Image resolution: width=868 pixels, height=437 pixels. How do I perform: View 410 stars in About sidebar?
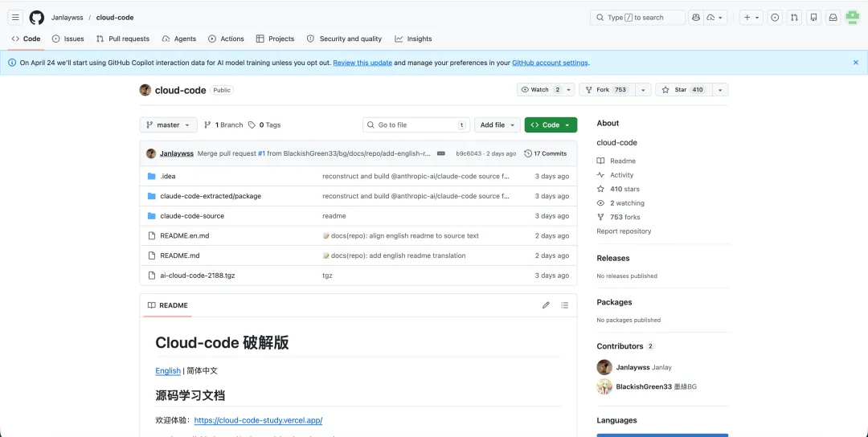pos(618,190)
